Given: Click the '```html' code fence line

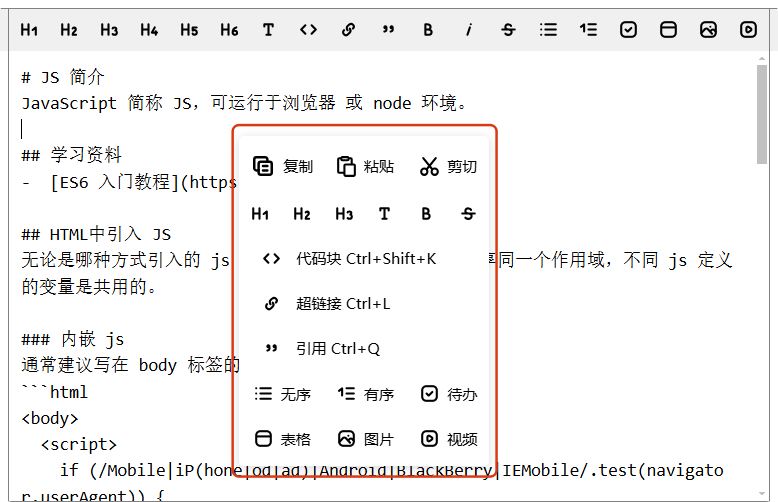Looking at the screenshot, I should coord(55,392).
